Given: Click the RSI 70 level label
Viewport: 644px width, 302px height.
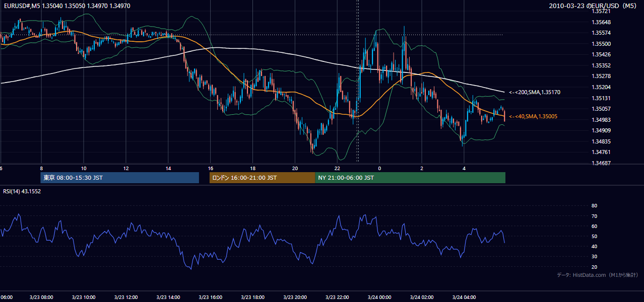Looking at the screenshot, I should click(594, 216).
